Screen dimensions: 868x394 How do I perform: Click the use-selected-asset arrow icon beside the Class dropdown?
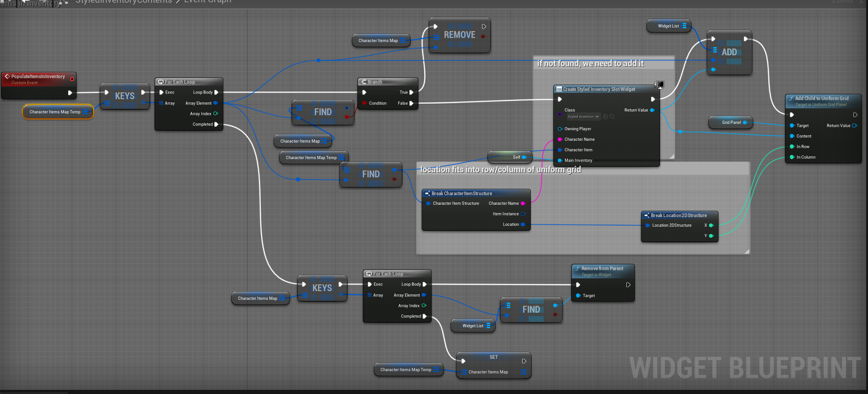pyautogui.click(x=605, y=117)
